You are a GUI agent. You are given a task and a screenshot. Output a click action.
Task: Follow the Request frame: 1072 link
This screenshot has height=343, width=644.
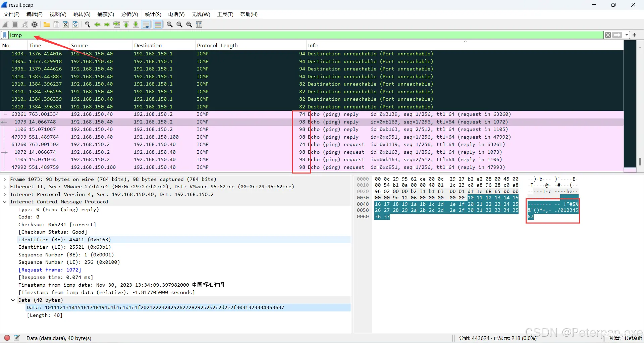[x=50, y=270]
